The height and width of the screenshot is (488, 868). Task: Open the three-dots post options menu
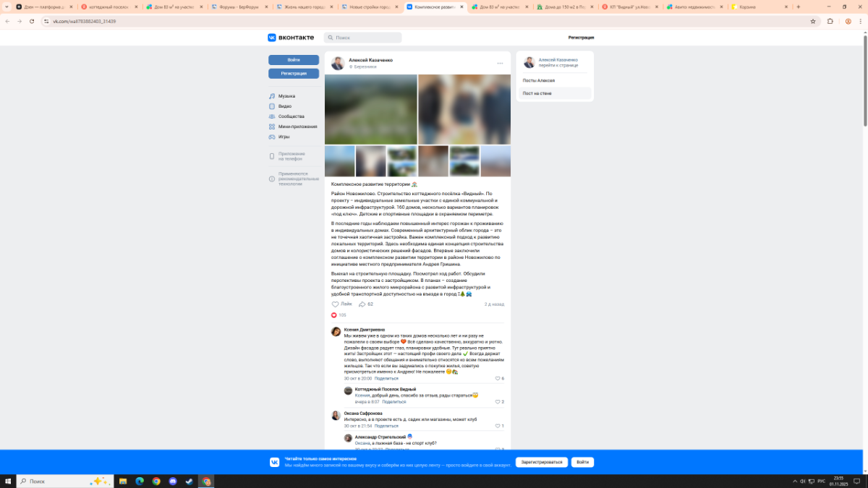click(x=500, y=64)
